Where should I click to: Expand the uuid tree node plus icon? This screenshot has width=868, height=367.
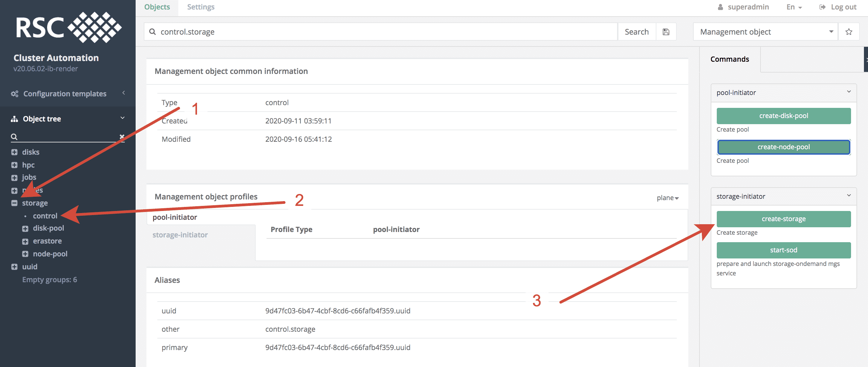14,267
